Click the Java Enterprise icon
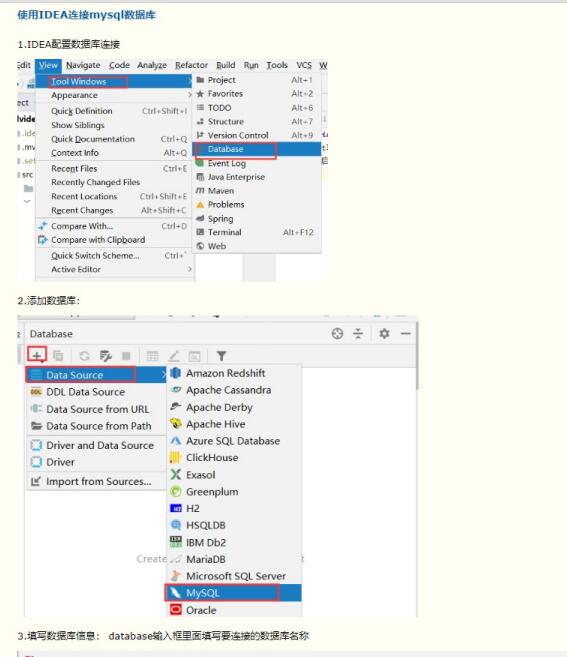 point(200,177)
